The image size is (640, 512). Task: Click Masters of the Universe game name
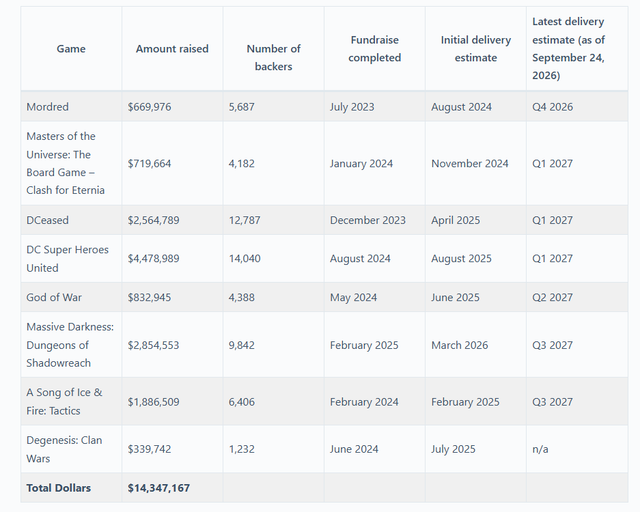tap(65, 163)
